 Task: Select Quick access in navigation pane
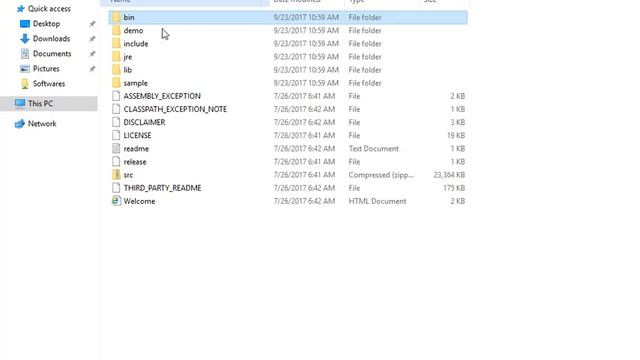point(49,9)
